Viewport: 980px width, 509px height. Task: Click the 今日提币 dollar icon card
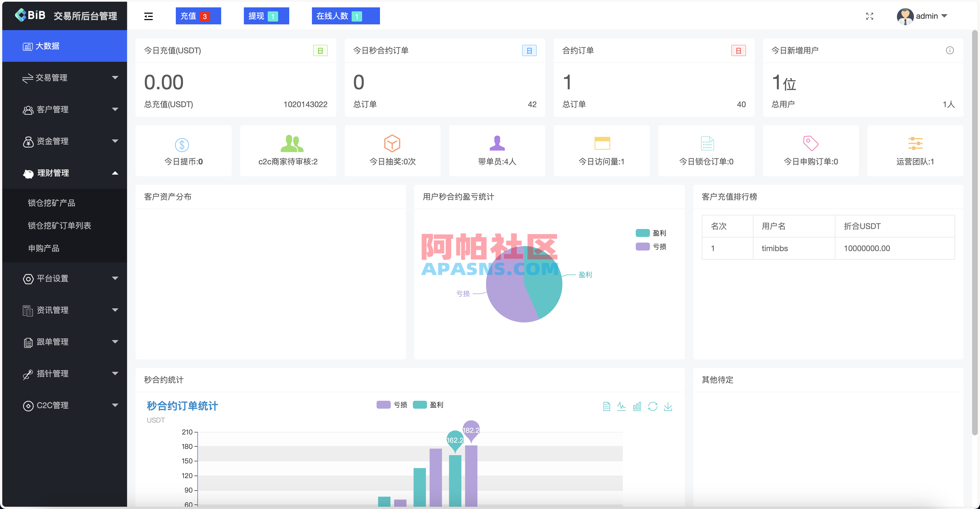click(x=182, y=144)
